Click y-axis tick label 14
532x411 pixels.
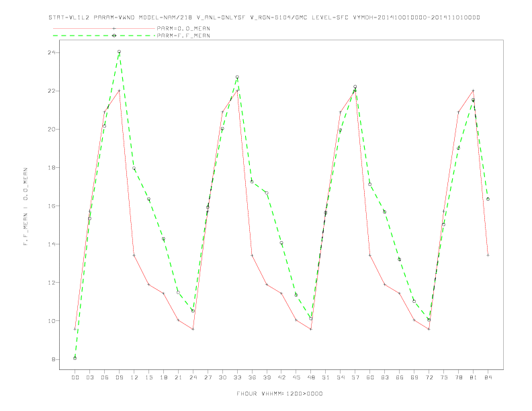tap(51, 244)
